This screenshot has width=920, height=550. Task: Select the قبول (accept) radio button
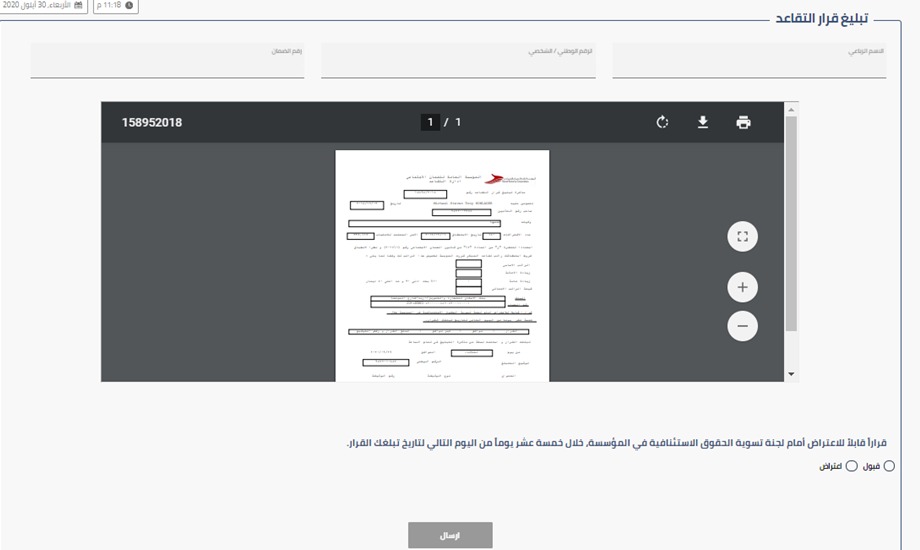(x=889, y=466)
